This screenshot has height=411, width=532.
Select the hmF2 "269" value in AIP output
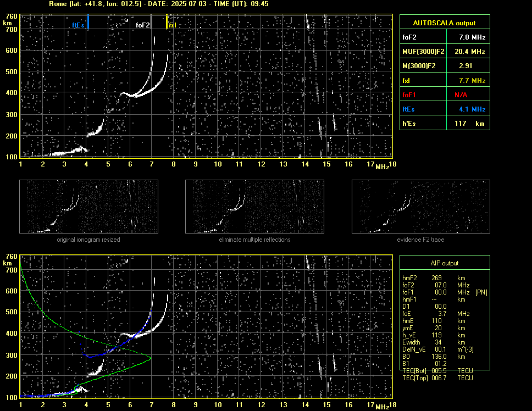[437, 277]
